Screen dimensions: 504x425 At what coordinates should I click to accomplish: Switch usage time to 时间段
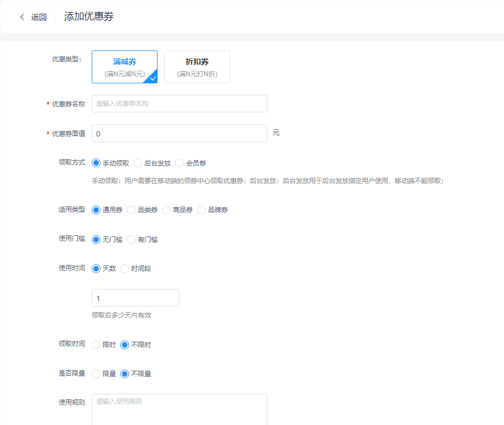[125, 269]
